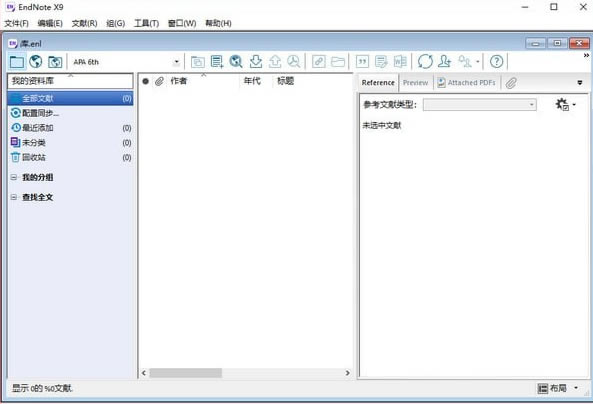Sort references by 标题 column
Screen dimensions: 593x404
pos(286,81)
